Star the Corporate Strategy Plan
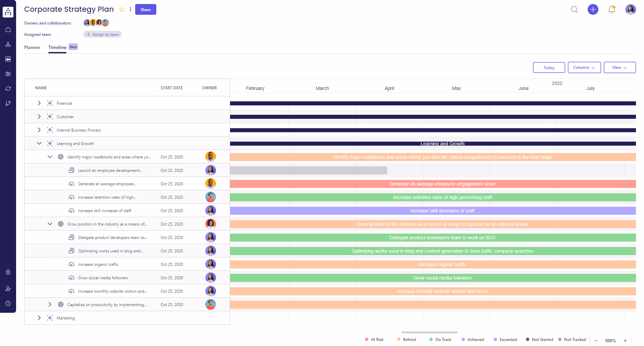This screenshot has width=644, height=346. (121, 9)
